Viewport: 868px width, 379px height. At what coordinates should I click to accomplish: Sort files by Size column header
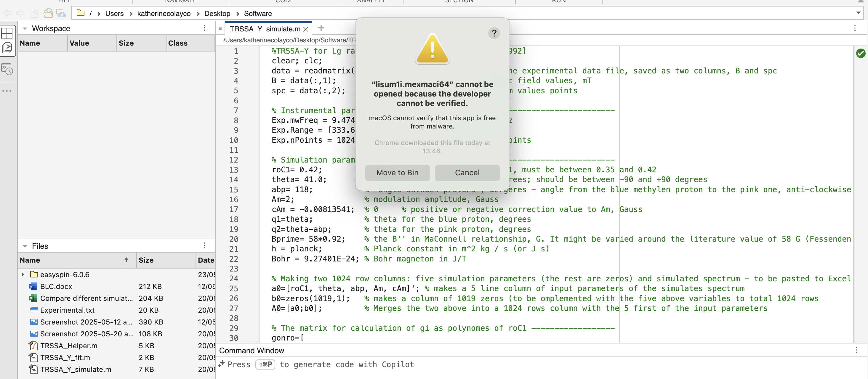coord(166,260)
